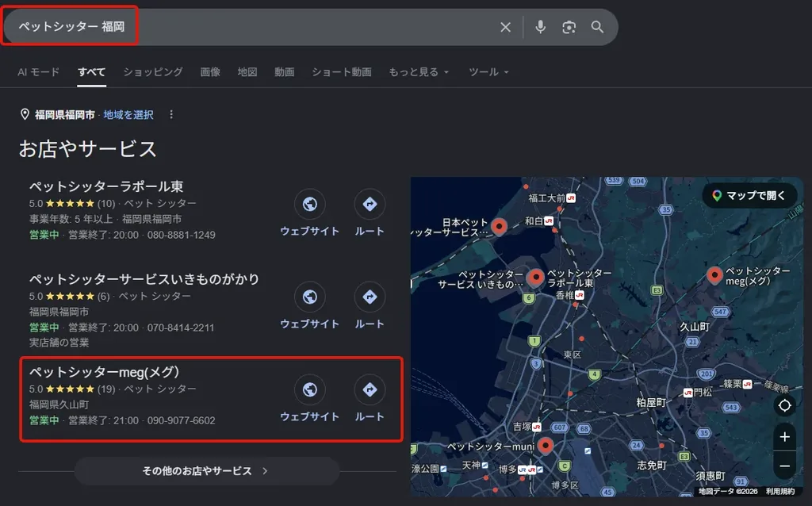The width and height of the screenshot is (812, 506).
Task: Click the マップで開く button on the map
Action: point(749,196)
